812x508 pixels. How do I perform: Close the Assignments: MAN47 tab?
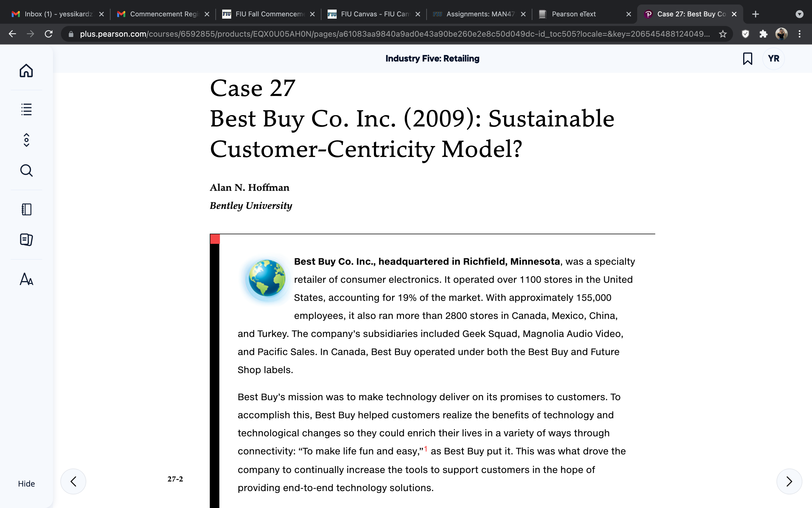point(523,14)
